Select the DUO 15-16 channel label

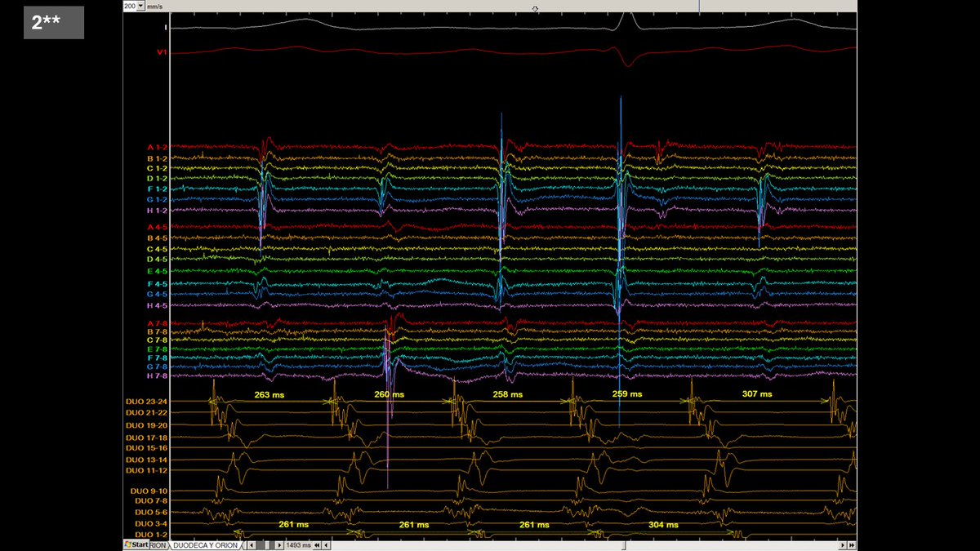pyautogui.click(x=147, y=448)
